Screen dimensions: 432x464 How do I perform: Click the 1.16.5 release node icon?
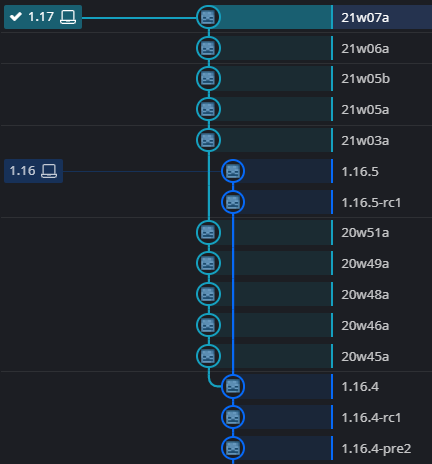coord(233,171)
